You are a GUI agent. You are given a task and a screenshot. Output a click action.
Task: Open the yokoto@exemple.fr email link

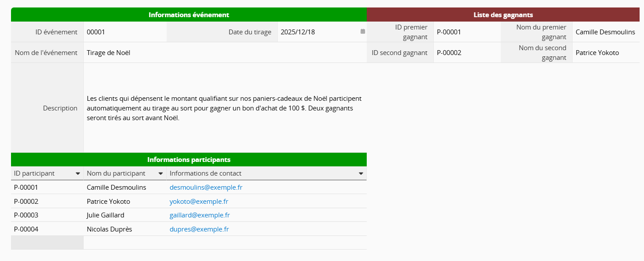coord(199,201)
